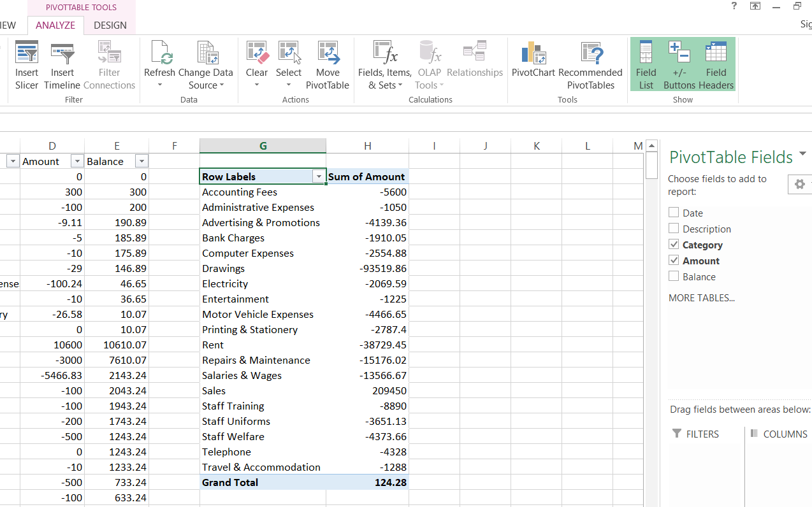Toggle the Field List button
812x507 pixels.
pos(646,64)
